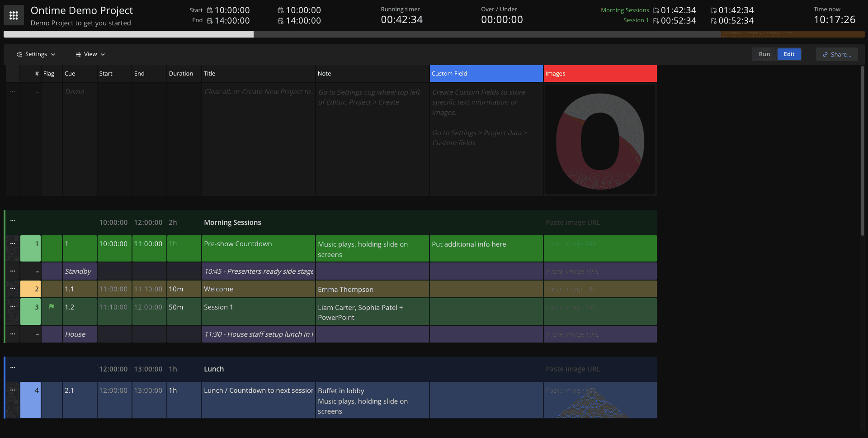Screen dimensions: 868x438
Task: Click the flag icon on cue 1.2
Action: tap(52, 306)
